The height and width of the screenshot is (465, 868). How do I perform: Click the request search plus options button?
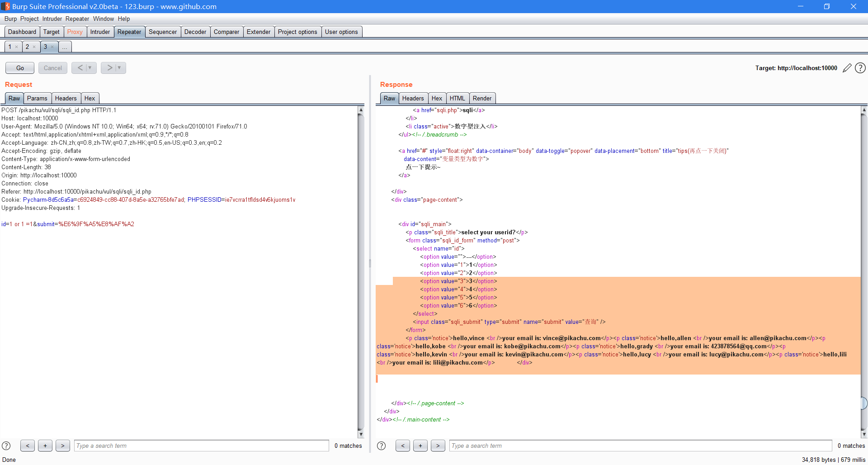click(45, 446)
